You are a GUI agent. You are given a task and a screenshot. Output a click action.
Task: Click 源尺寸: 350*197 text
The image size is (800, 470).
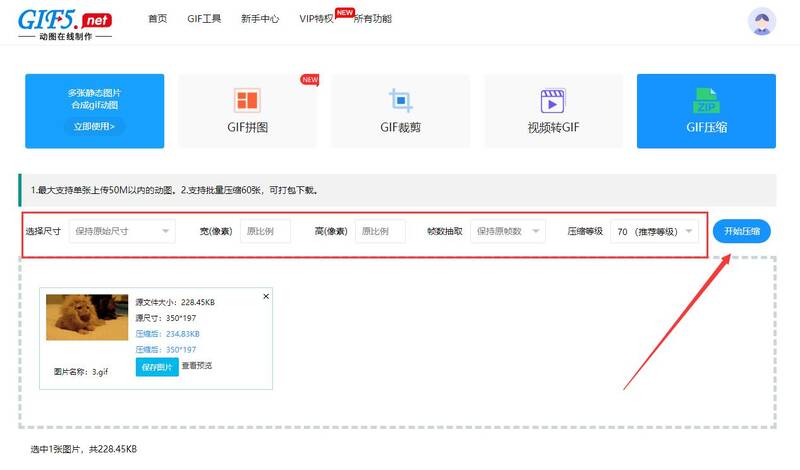point(166,318)
